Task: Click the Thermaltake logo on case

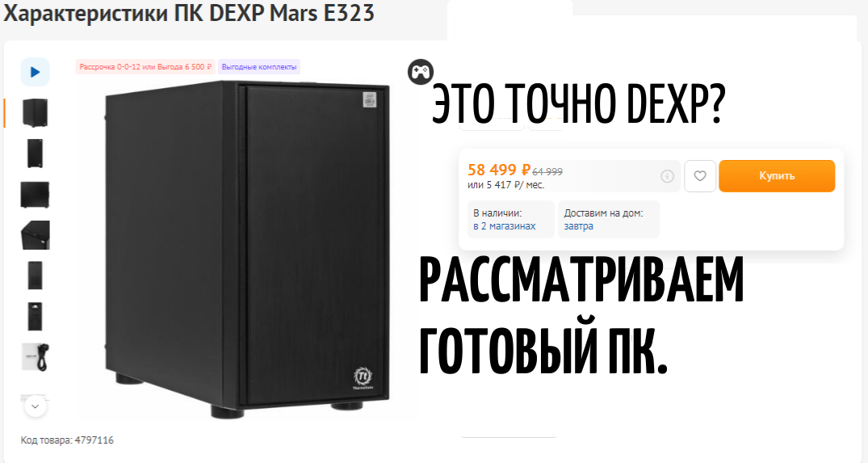Action: (363, 378)
